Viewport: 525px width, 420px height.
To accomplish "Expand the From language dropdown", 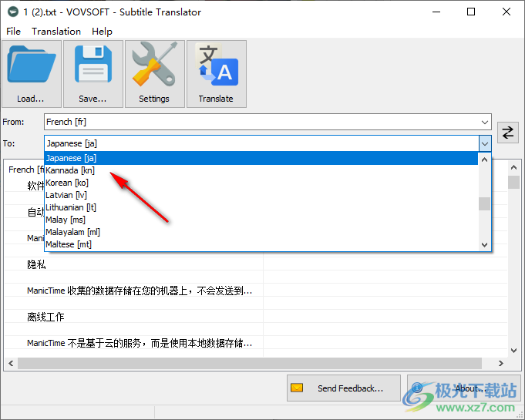I will 484,123.
